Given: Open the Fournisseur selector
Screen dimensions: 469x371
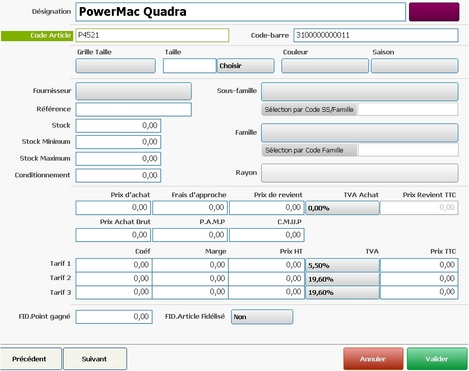Looking at the screenshot, I should pyautogui.click(x=133, y=91).
